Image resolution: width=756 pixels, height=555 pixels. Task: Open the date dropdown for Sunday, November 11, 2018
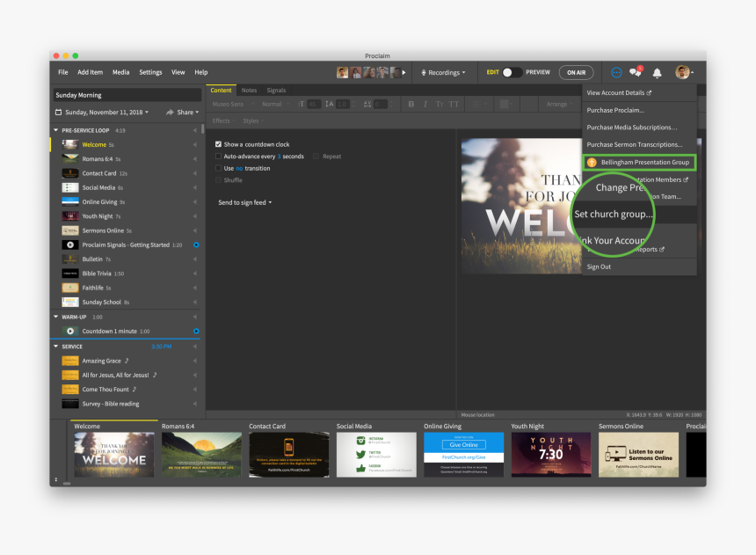click(106, 112)
